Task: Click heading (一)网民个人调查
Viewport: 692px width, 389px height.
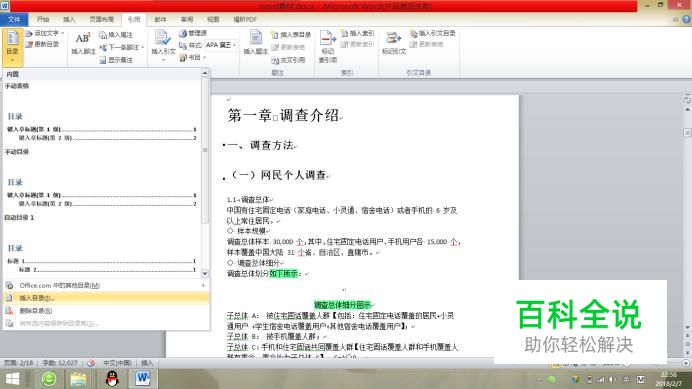Action: pos(279,175)
